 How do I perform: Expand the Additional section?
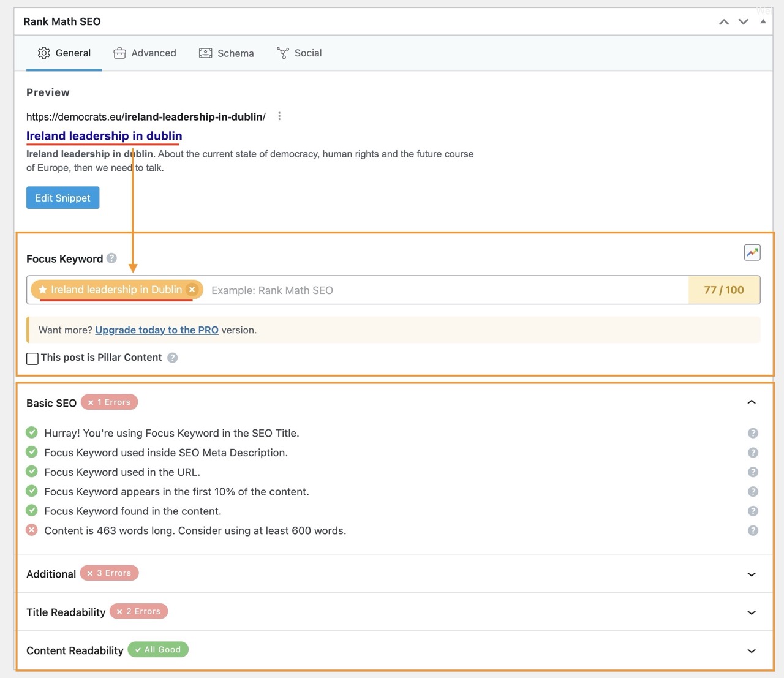pos(752,574)
